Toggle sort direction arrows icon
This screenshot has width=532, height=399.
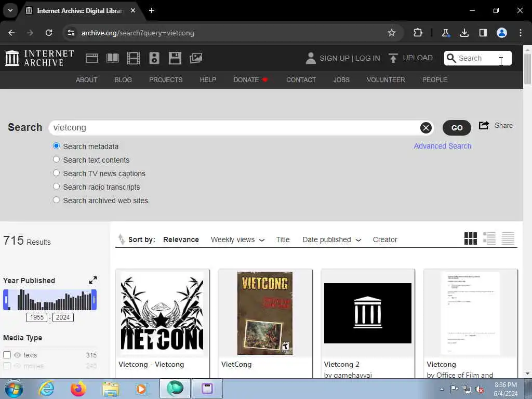click(x=121, y=240)
